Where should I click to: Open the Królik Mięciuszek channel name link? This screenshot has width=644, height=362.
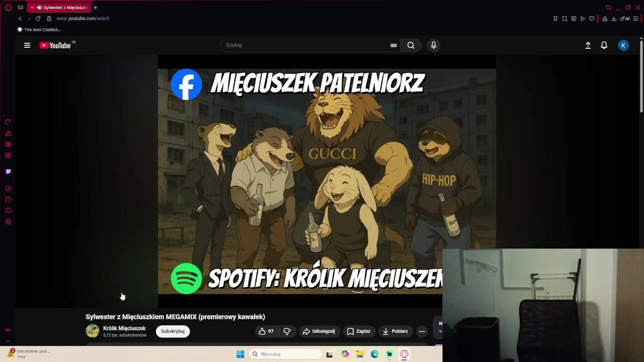[124, 328]
